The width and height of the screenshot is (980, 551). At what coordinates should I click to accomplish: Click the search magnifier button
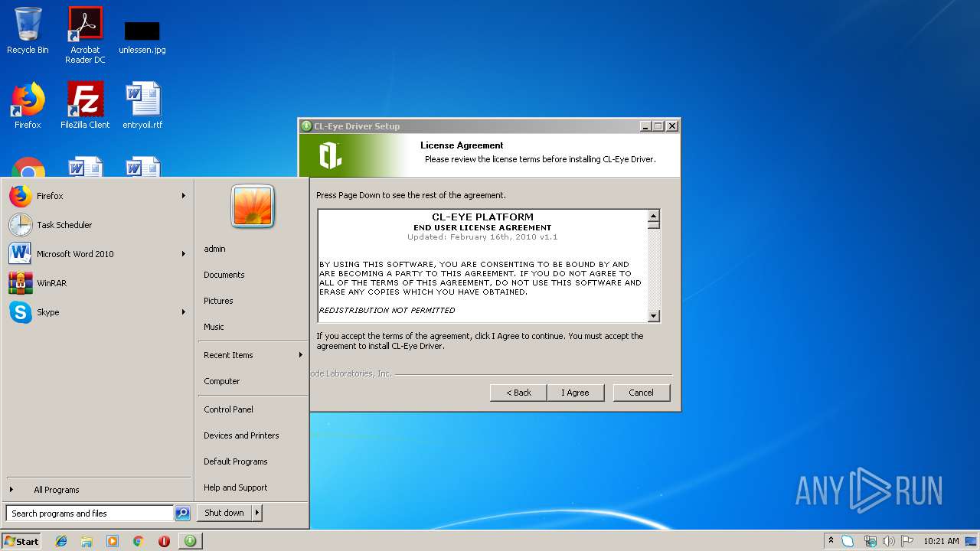tap(182, 514)
